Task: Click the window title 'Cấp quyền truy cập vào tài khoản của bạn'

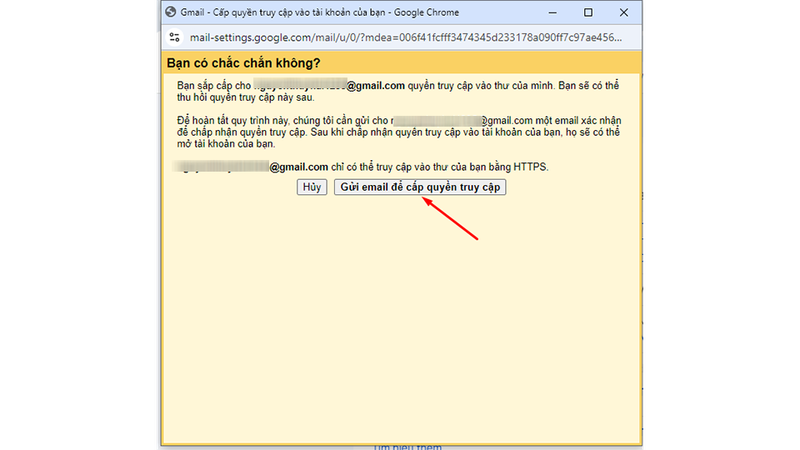Action: (x=299, y=12)
